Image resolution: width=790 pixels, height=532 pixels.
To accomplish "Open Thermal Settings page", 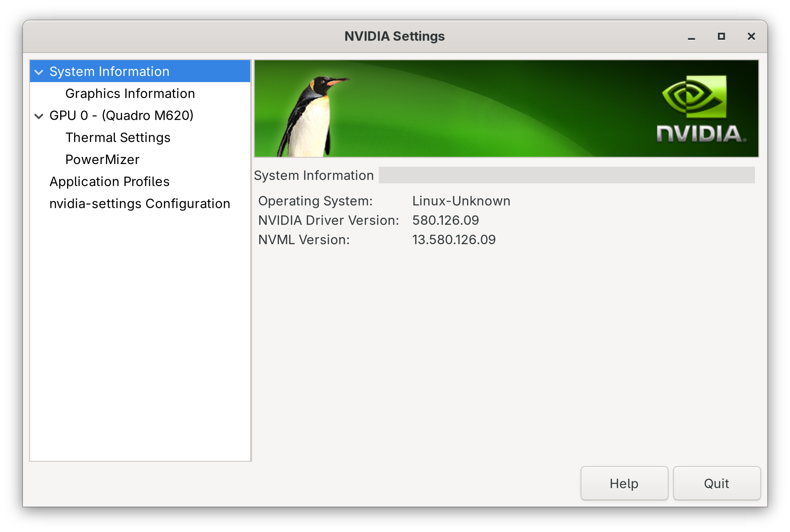I will [118, 138].
